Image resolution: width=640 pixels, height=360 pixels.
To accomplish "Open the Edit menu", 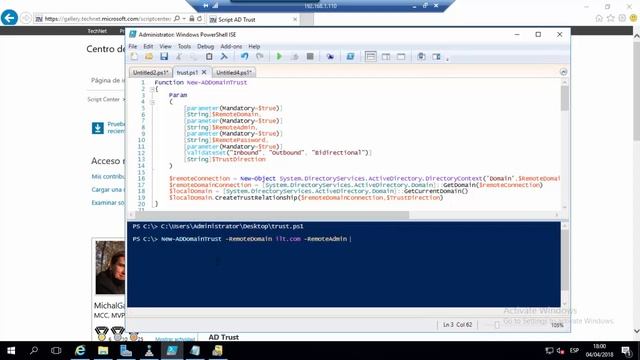I will point(148,47).
